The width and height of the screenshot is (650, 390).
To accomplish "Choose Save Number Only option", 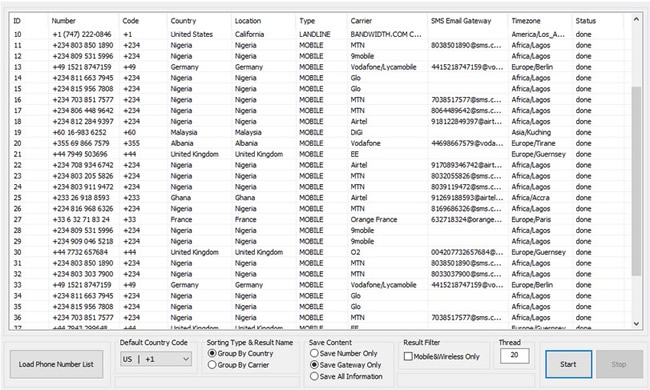I will tap(314, 354).
